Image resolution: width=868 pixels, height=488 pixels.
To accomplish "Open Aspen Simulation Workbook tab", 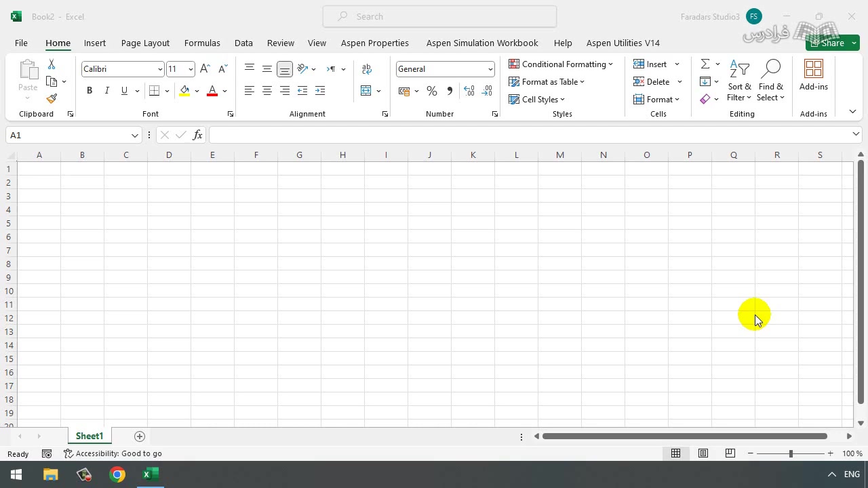I will coord(482,43).
